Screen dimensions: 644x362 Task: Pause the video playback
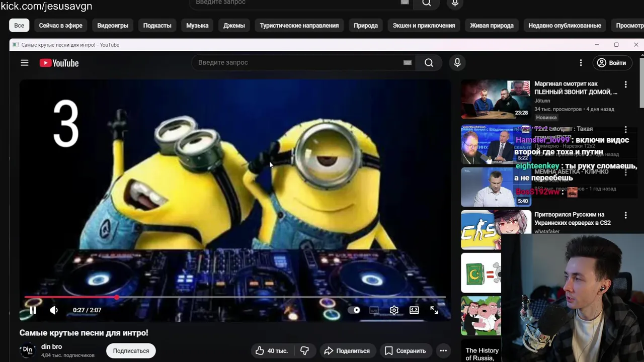(x=33, y=310)
